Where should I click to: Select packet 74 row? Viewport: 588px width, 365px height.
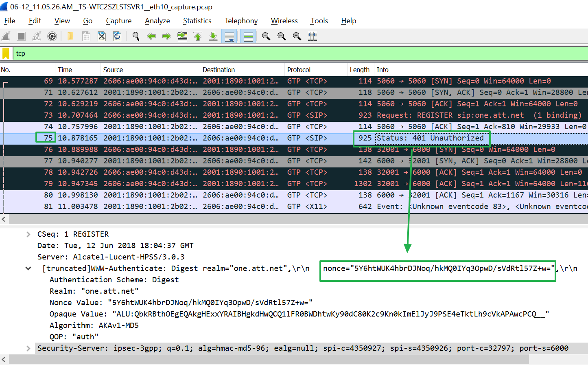coord(294,127)
